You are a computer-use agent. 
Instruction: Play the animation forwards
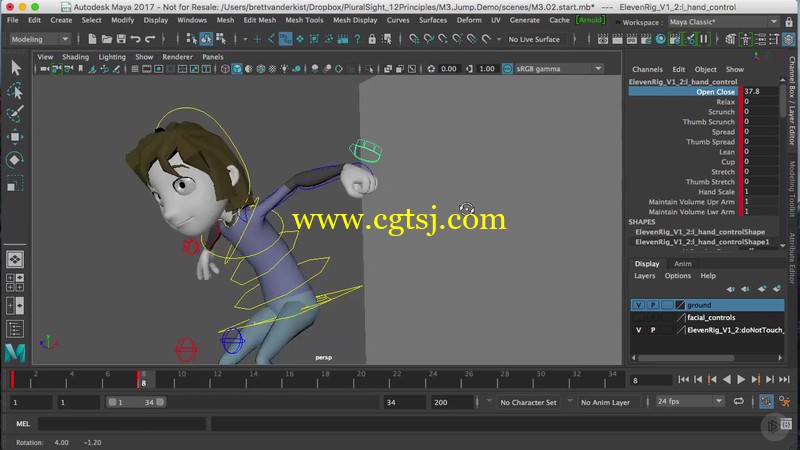[741, 380]
